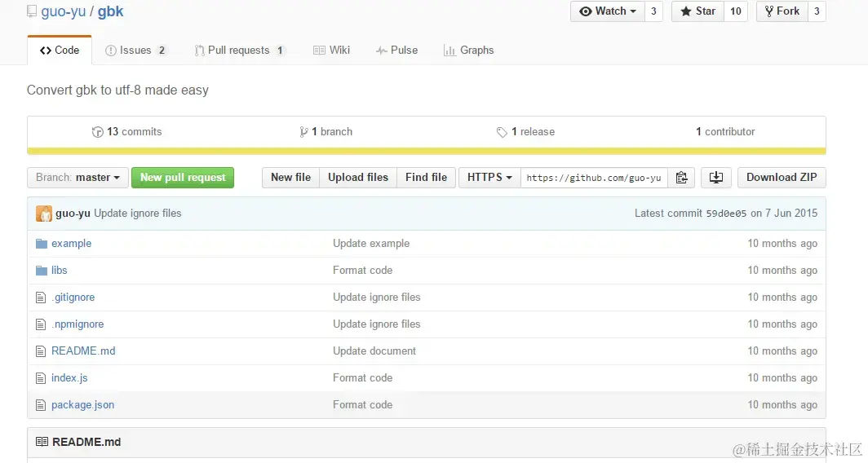
Task: View the 1 release link
Action: pos(526,132)
